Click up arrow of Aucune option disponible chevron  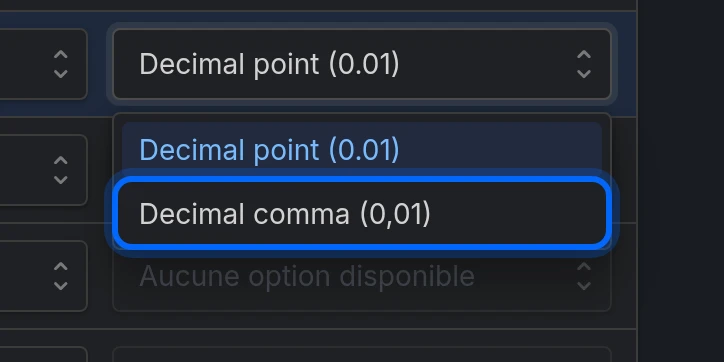(x=584, y=267)
